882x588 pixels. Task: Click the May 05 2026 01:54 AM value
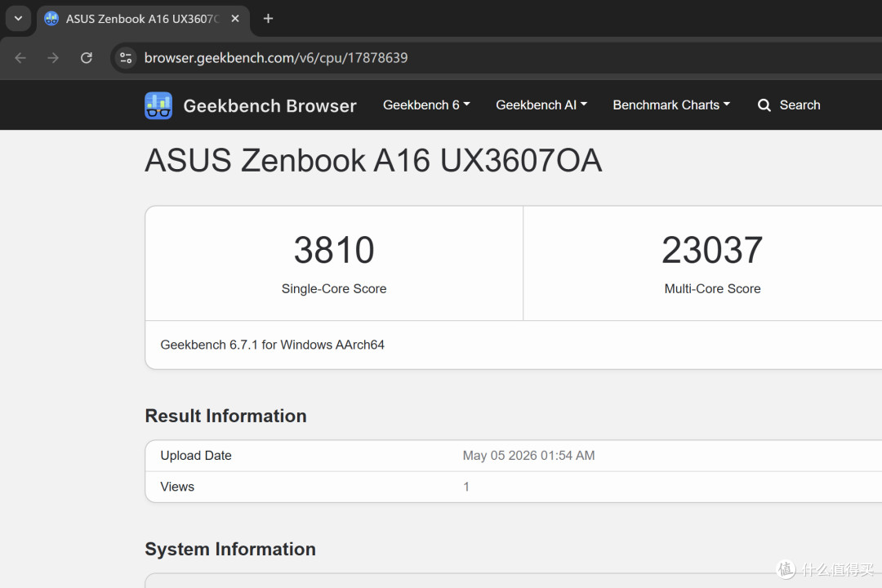pos(528,456)
